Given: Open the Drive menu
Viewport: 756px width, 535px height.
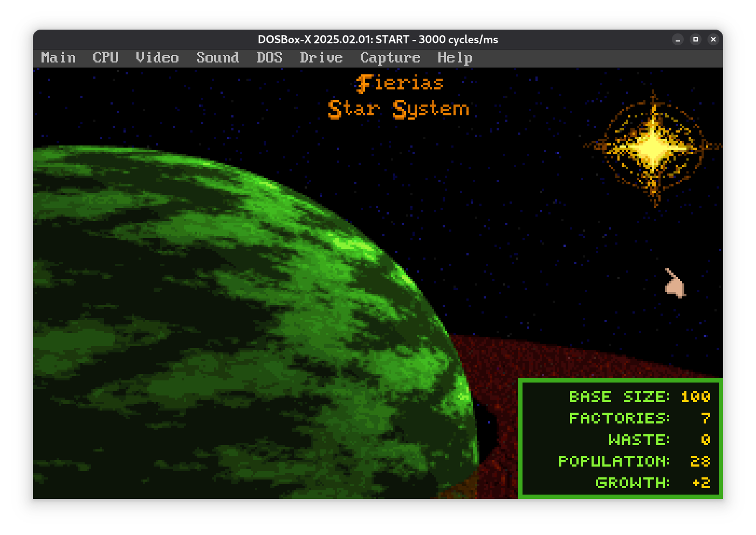Looking at the screenshot, I should [321, 58].
